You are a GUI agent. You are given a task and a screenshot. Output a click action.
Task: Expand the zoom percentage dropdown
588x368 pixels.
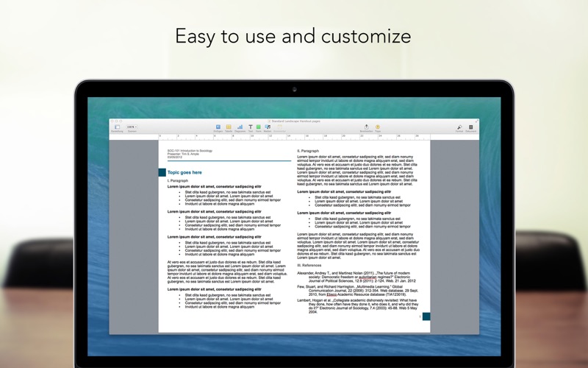pyautogui.click(x=132, y=127)
